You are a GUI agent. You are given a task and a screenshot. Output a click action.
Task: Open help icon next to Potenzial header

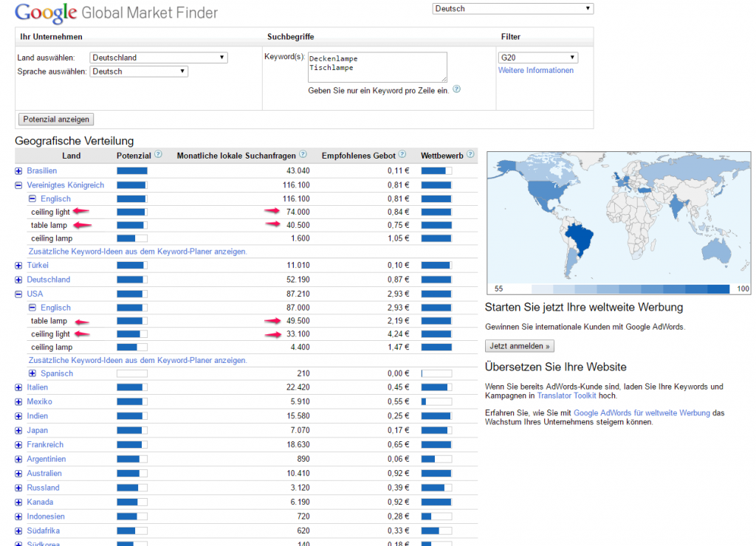click(x=158, y=155)
